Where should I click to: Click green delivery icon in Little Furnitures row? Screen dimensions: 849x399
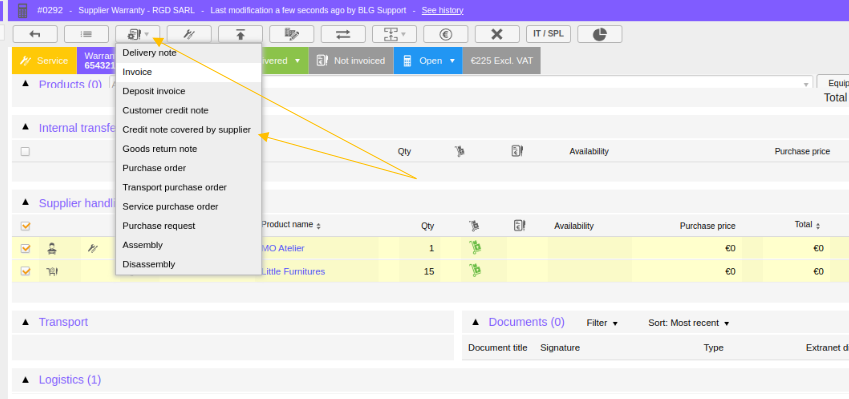[475, 270]
